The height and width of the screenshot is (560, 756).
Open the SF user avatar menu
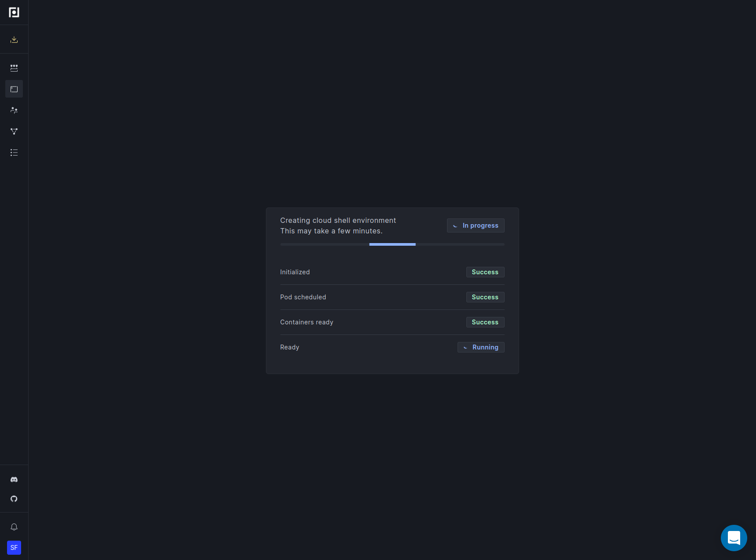point(14,548)
